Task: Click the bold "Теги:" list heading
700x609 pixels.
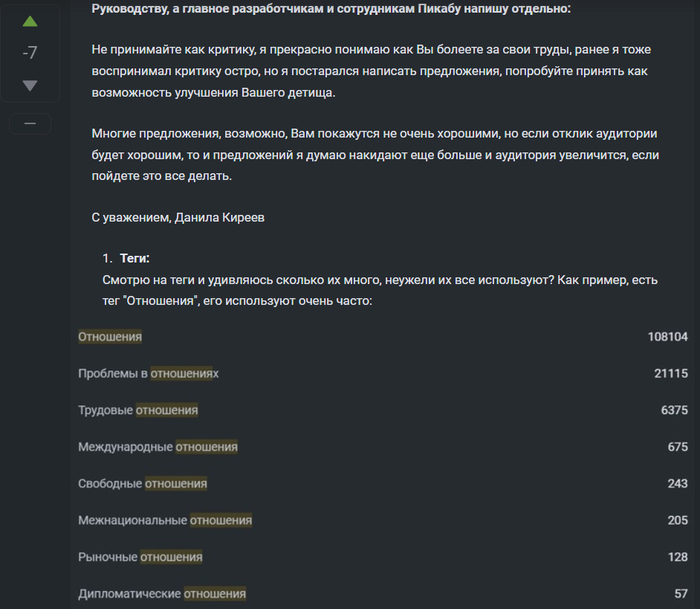Action: click(x=134, y=258)
